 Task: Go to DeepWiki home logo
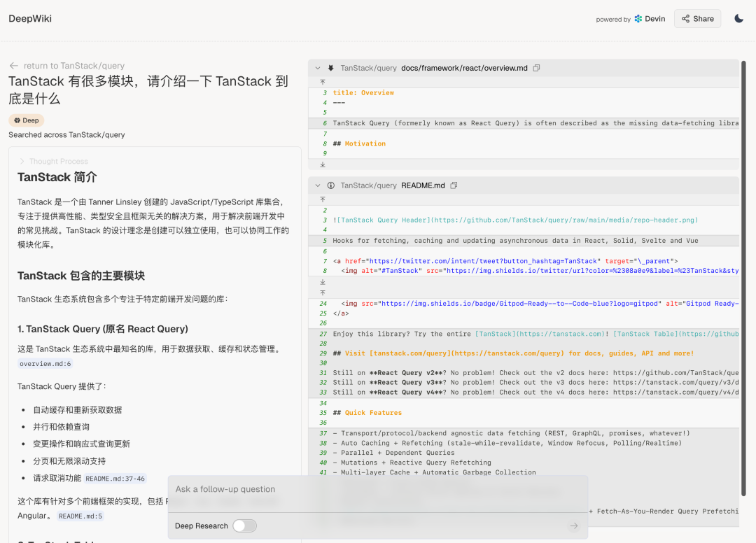[x=30, y=19]
